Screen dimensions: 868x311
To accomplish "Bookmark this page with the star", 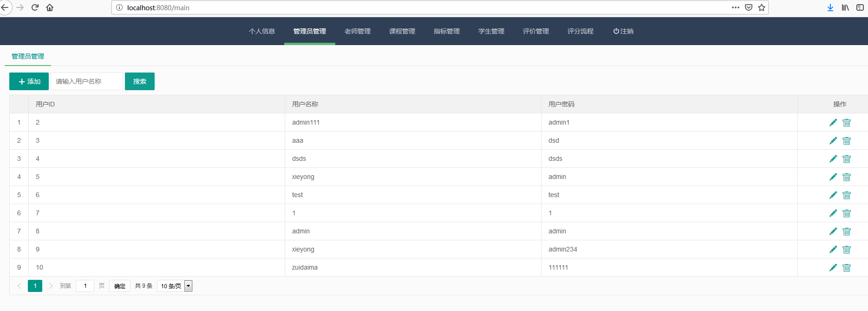I will [x=762, y=7].
